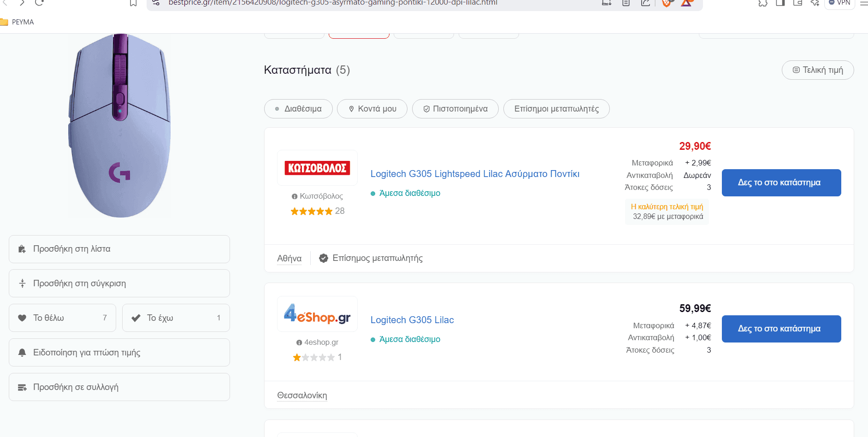This screenshot has height=437, width=868.
Task: Click Δες το στο κατάστημα for Κωτσόβολος
Action: 781,183
